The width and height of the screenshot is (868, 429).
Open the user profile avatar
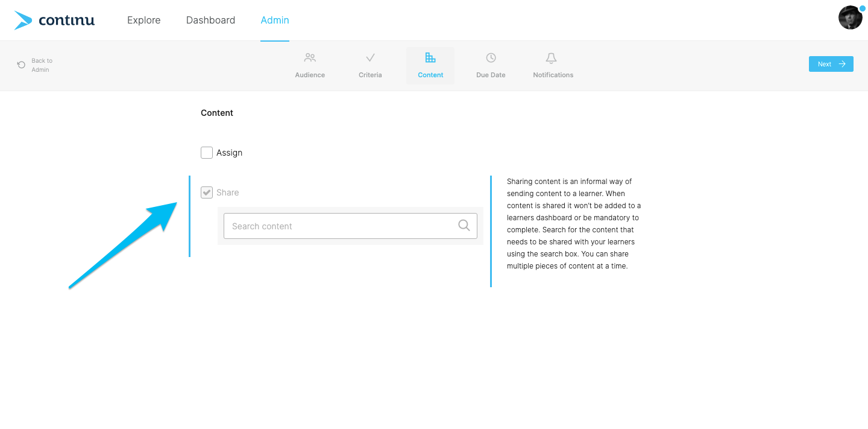coord(851,17)
